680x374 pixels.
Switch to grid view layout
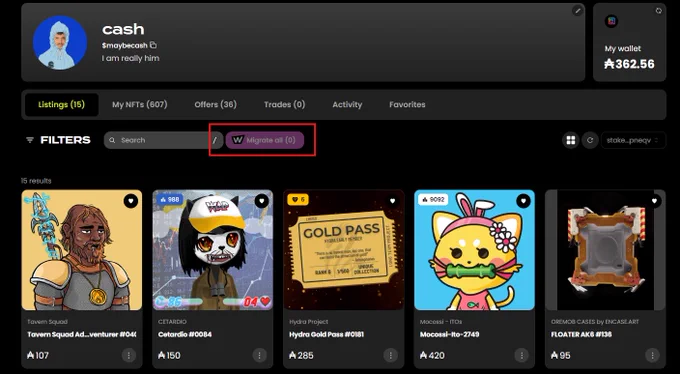tap(571, 140)
